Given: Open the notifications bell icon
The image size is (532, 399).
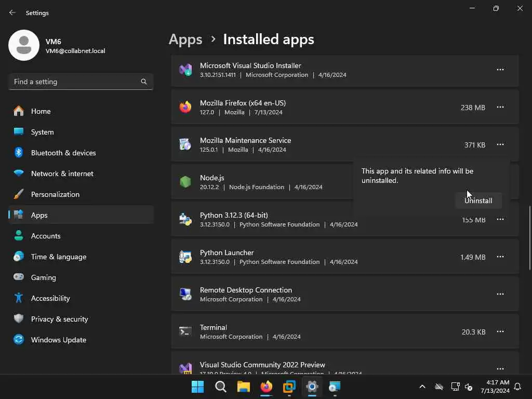Looking at the screenshot, I should (x=517, y=387).
